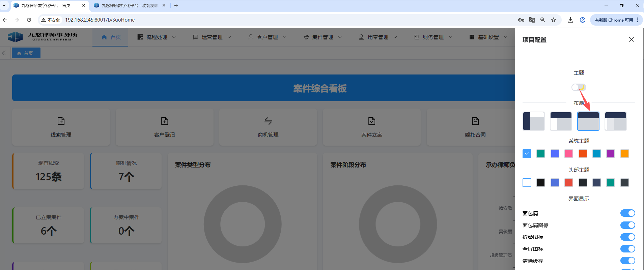644x270 pixels.
Task: Expand the 财务管理 dropdown menu
Action: click(x=433, y=37)
